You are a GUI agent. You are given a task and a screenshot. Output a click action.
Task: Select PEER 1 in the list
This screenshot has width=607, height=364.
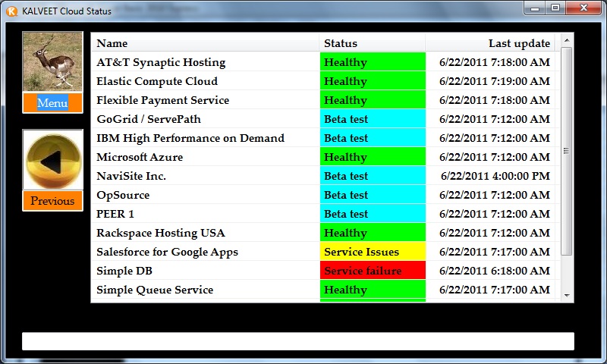[x=325, y=214]
